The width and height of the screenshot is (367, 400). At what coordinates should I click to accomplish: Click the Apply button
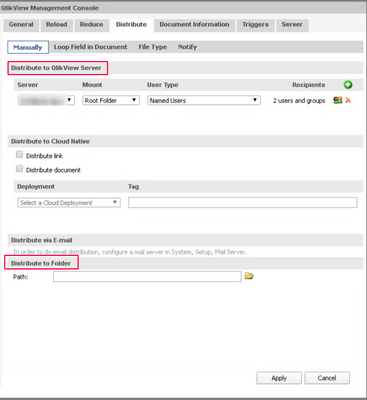click(x=279, y=378)
